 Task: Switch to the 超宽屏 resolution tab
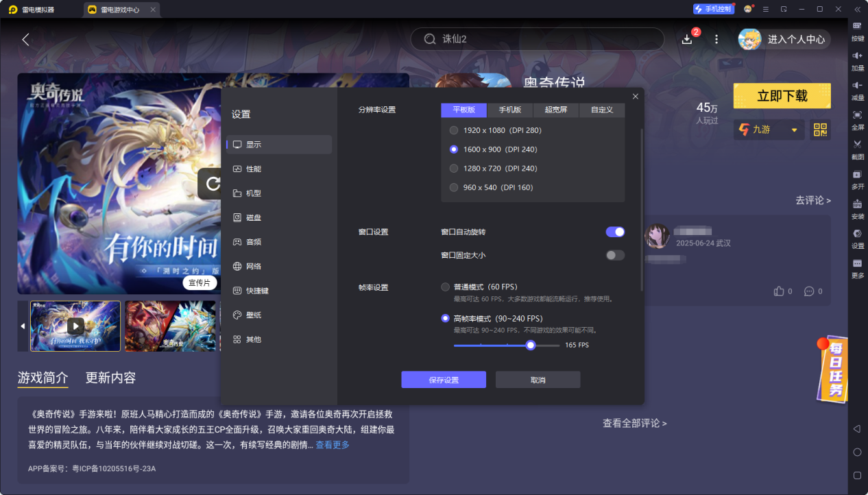[556, 110]
